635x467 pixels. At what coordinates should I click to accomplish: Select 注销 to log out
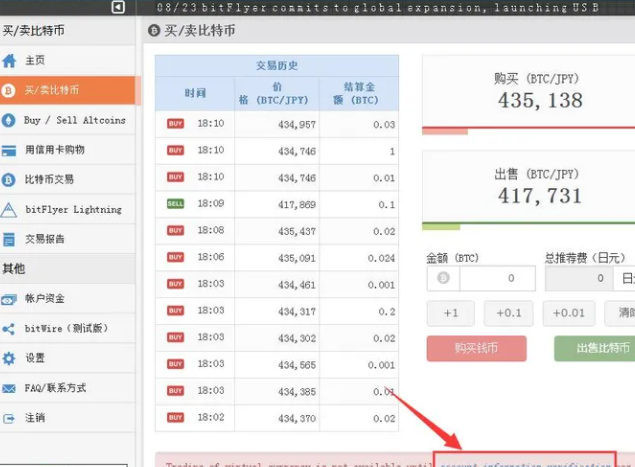35,417
